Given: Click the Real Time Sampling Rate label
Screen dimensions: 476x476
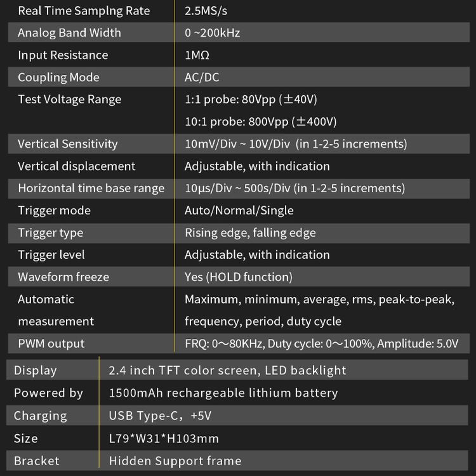Looking at the screenshot, I should (x=84, y=11).
